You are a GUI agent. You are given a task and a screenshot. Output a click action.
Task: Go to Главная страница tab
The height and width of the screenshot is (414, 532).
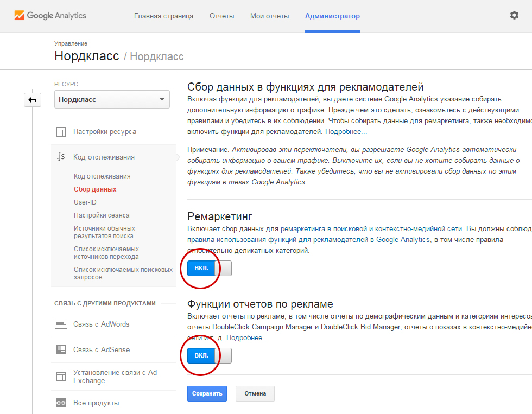pos(163,16)
